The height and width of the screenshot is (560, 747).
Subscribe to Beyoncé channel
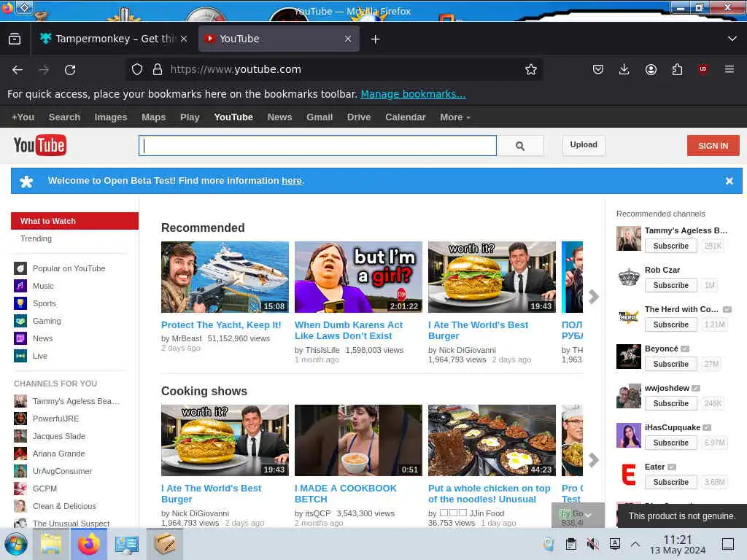point(671,365)
